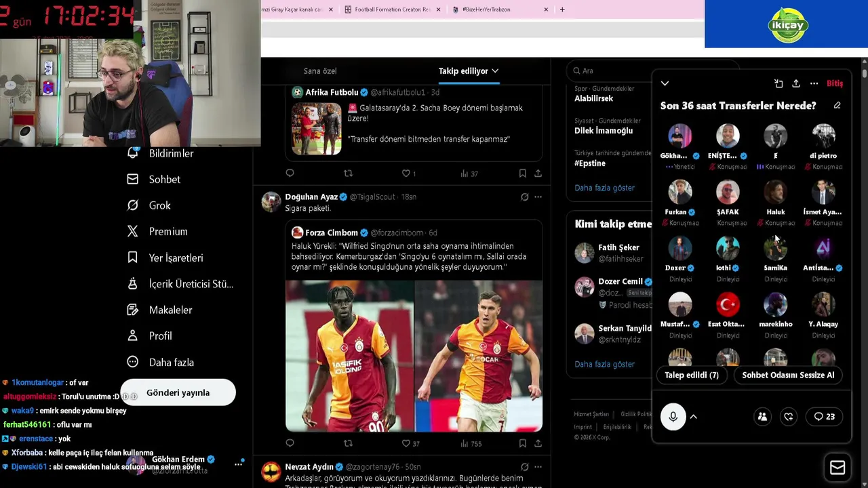The width and height of the screenshot is (868, 488).
Task: Close the #BizeHerYerTrabzon browser tab
Action: pos(546,9)
